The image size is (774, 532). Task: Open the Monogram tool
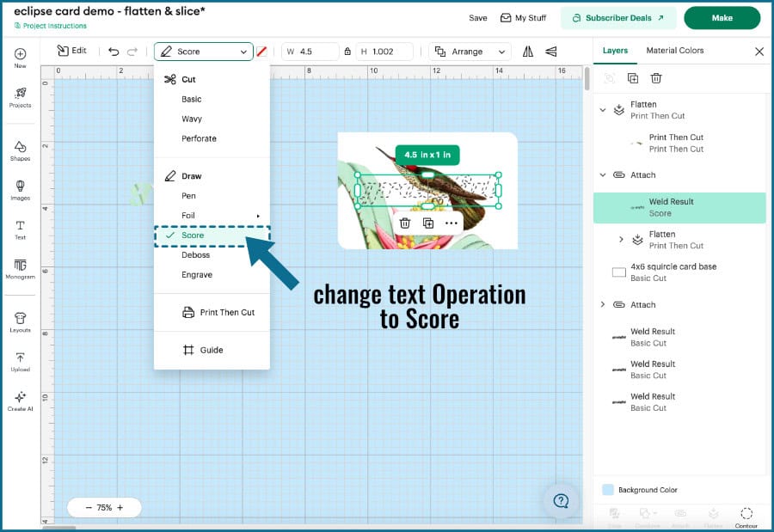21,269
